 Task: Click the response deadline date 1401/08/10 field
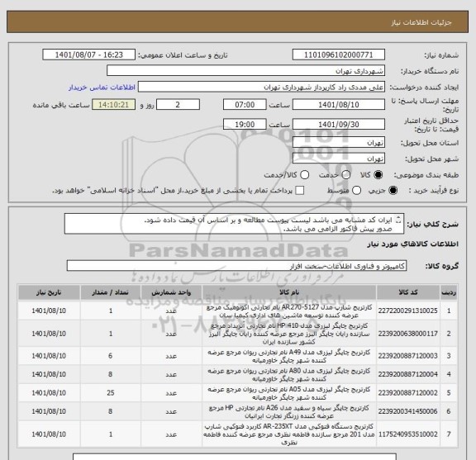point(339,105)
